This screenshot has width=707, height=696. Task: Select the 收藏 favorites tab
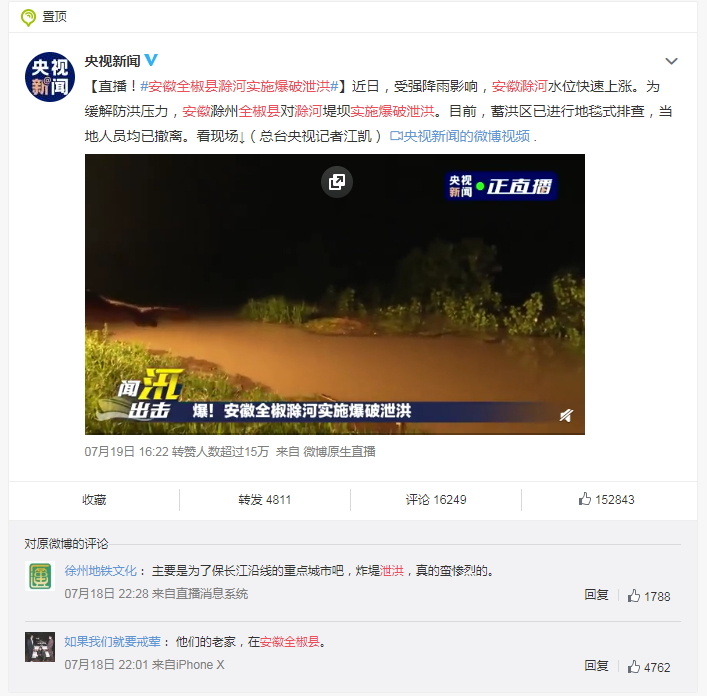pos(94,499)
